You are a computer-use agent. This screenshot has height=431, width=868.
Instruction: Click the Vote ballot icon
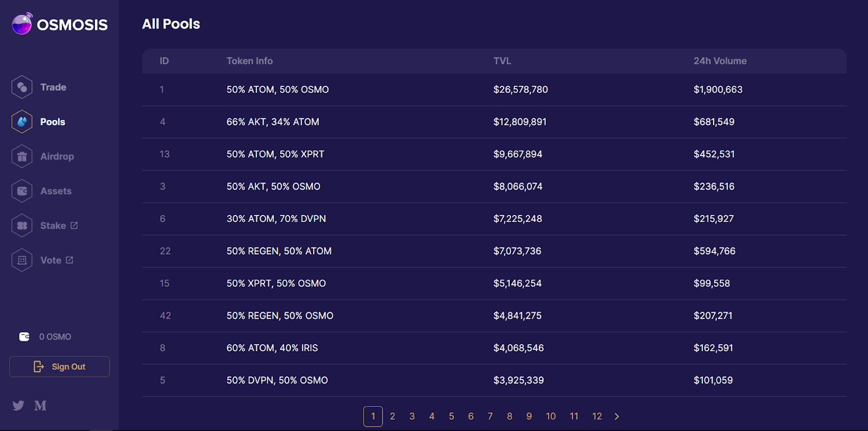click(x=22, y=260)
